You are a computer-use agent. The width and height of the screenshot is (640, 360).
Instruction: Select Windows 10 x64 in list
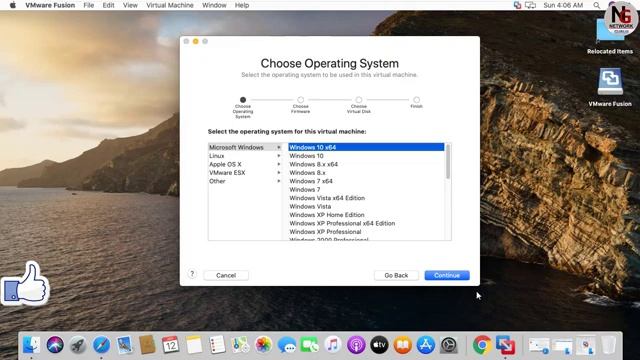[366, 147]
